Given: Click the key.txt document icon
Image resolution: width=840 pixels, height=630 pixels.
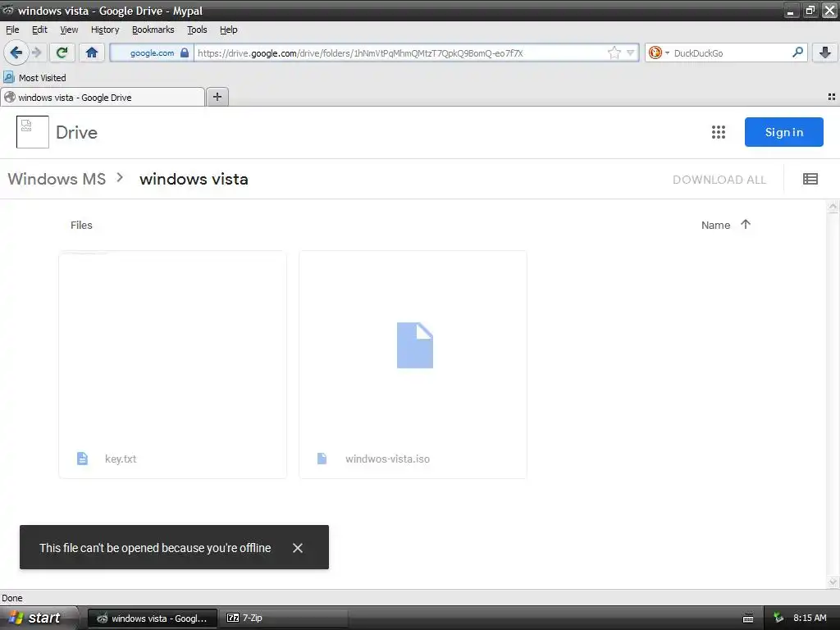Looking at the screenshot, I should pos(82,459).
